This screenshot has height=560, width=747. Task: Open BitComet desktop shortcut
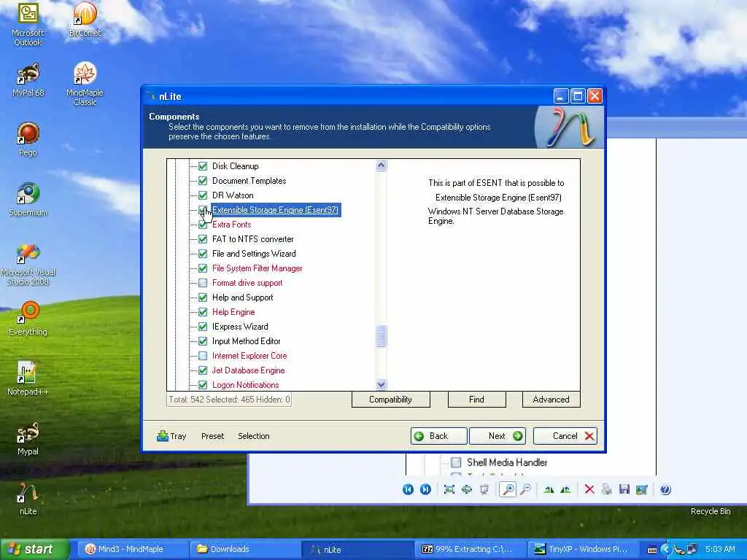pos(85,20)
